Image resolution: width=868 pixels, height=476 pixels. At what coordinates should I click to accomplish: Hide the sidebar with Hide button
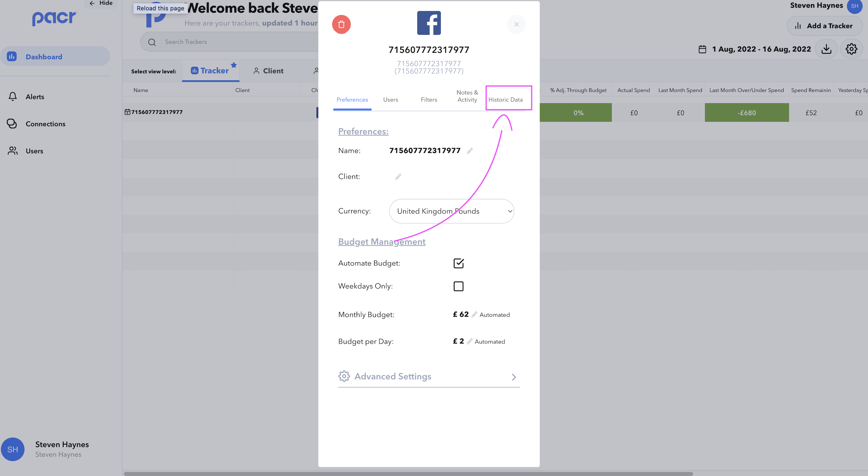coord(101,3)
